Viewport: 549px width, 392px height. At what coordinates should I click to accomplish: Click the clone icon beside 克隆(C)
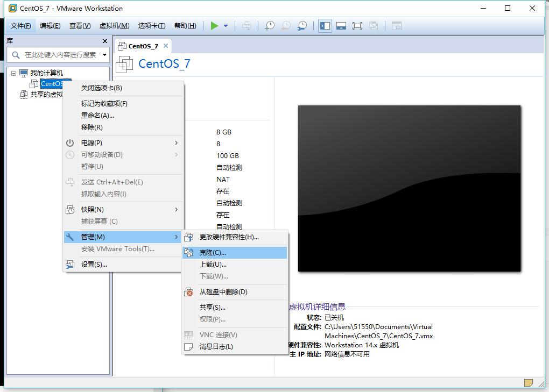click(x=188, y=253)
